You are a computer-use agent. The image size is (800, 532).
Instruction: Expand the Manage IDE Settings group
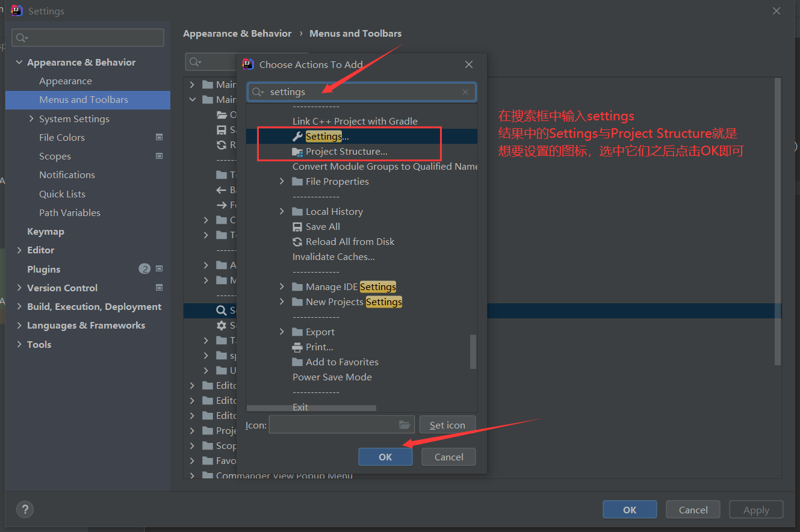pyautogui.click(x=282, y=286)
